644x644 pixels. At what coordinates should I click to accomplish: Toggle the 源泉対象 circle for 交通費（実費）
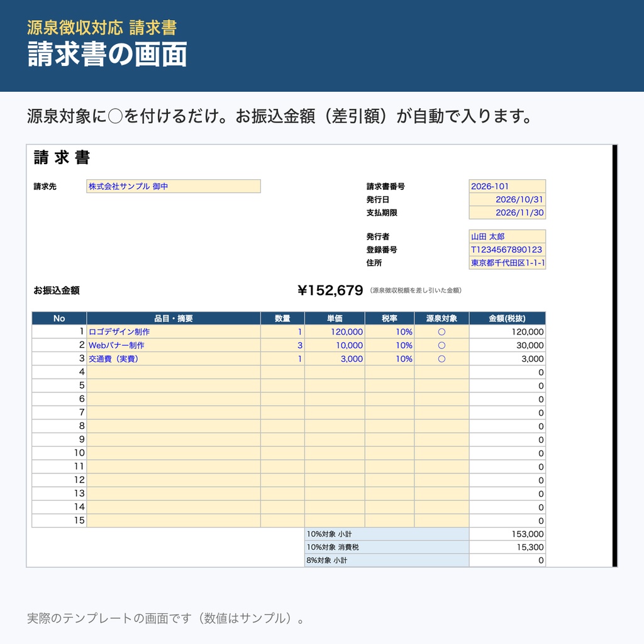tap(441, 359)
